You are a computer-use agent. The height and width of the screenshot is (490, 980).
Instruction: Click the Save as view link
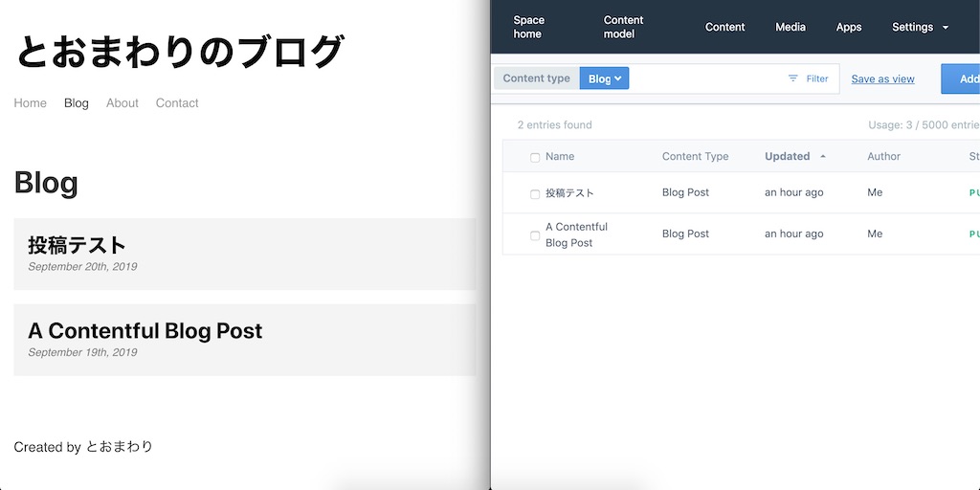(x=882, y=78)
